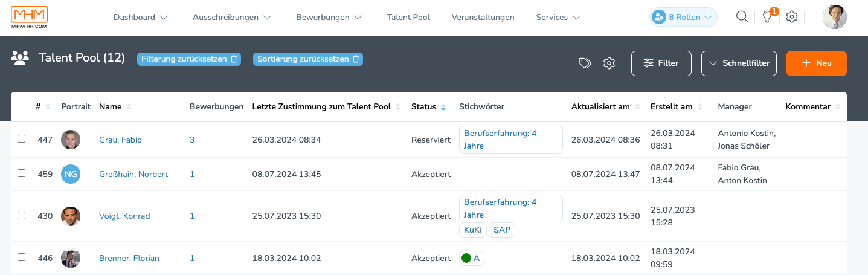Check the Brenner, Florian row checkbox

pos(22,257)
